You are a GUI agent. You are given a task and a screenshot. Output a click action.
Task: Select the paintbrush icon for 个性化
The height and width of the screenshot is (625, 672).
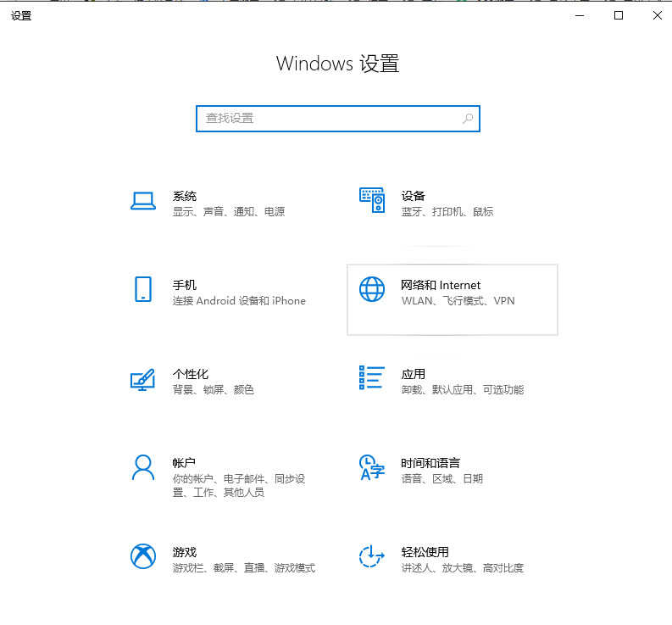pos(142,379)
